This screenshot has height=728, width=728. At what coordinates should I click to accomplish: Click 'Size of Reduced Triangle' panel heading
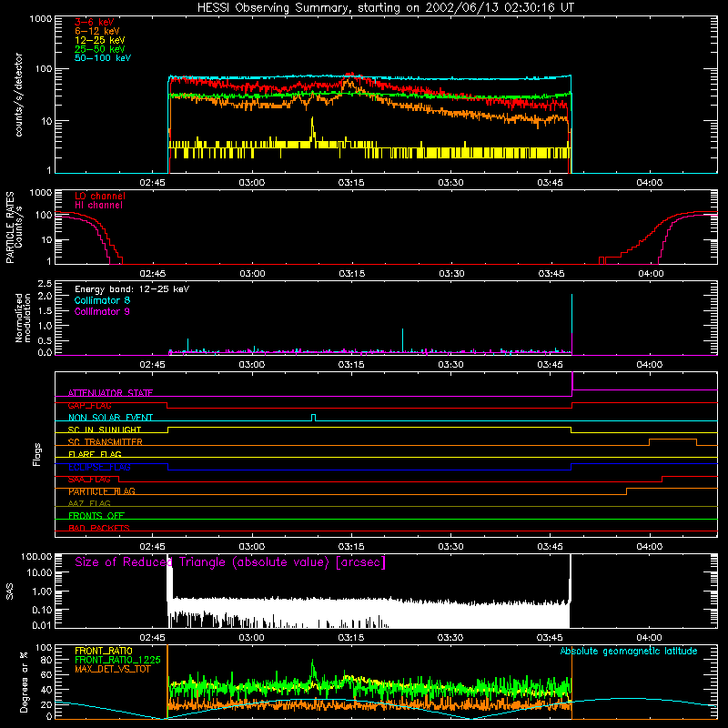click(230, 562)
